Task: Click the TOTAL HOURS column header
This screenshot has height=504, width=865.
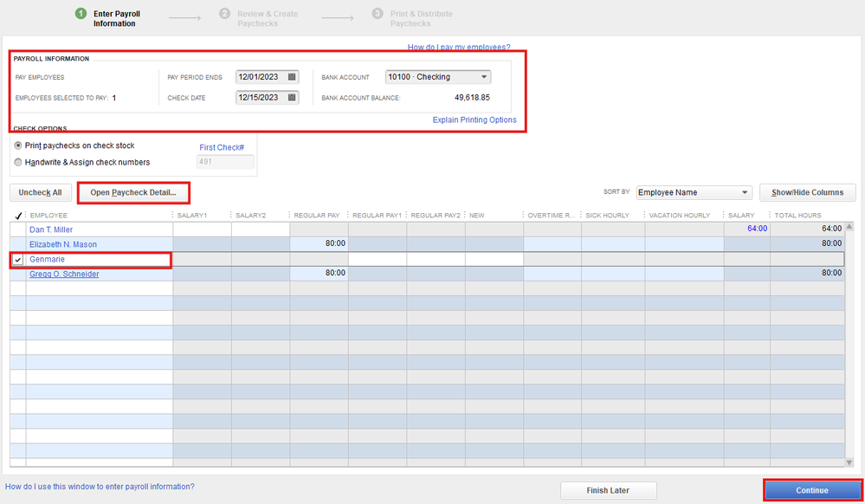Action: (x=797, y=216)
